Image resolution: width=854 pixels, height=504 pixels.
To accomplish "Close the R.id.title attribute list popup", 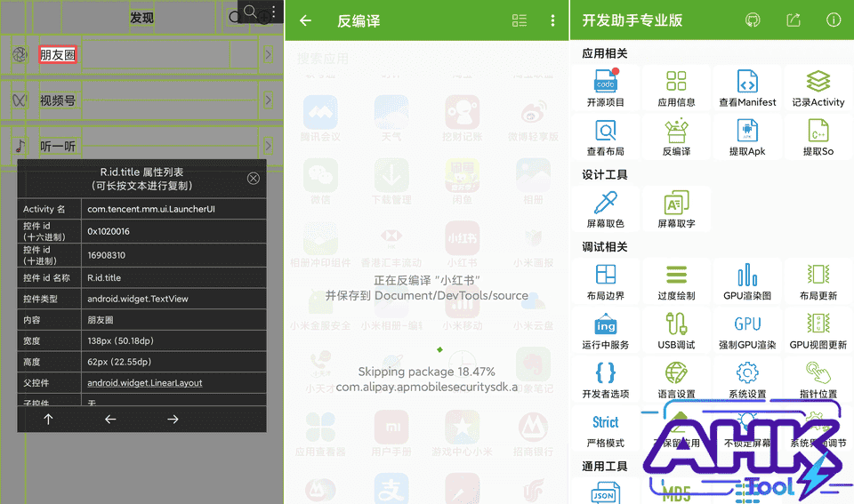I will pos(254,179).
